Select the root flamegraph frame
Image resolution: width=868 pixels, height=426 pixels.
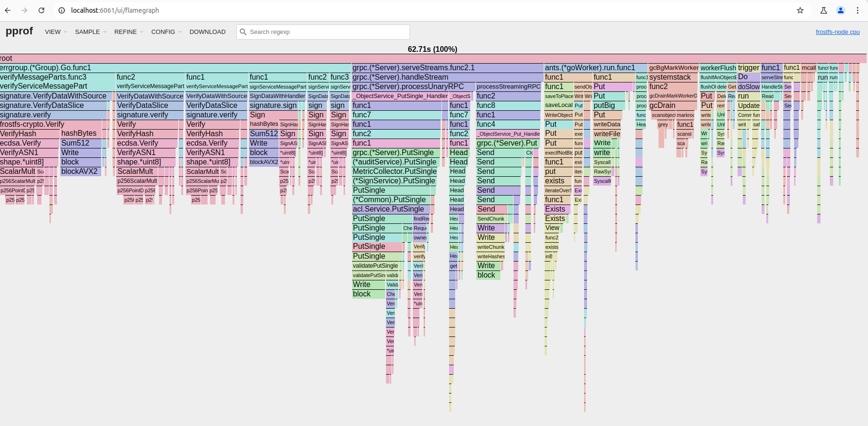pyautogui.click(x=433, y=58)
